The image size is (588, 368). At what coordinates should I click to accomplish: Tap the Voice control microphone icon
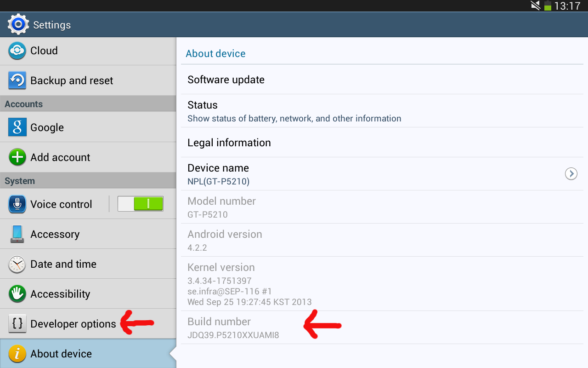[x=17, y=204]
